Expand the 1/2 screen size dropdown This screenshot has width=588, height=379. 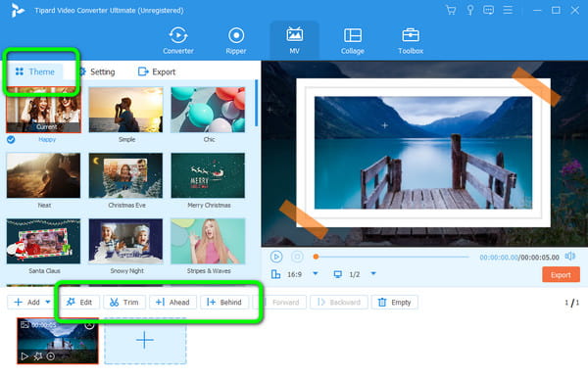pyautogui.click(x=373, y=273)
